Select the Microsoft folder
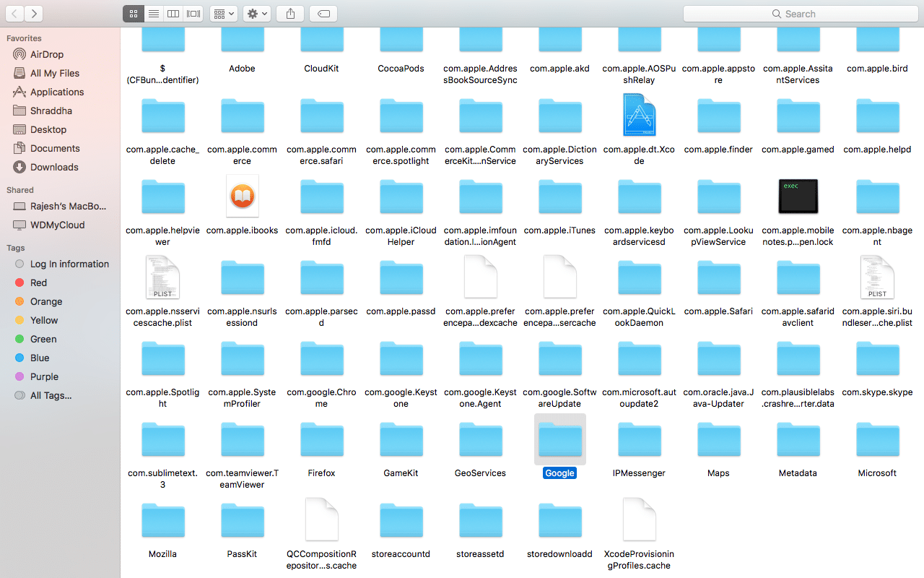The width and height of the screenshot is (924, 578). [x=877, y=440]
